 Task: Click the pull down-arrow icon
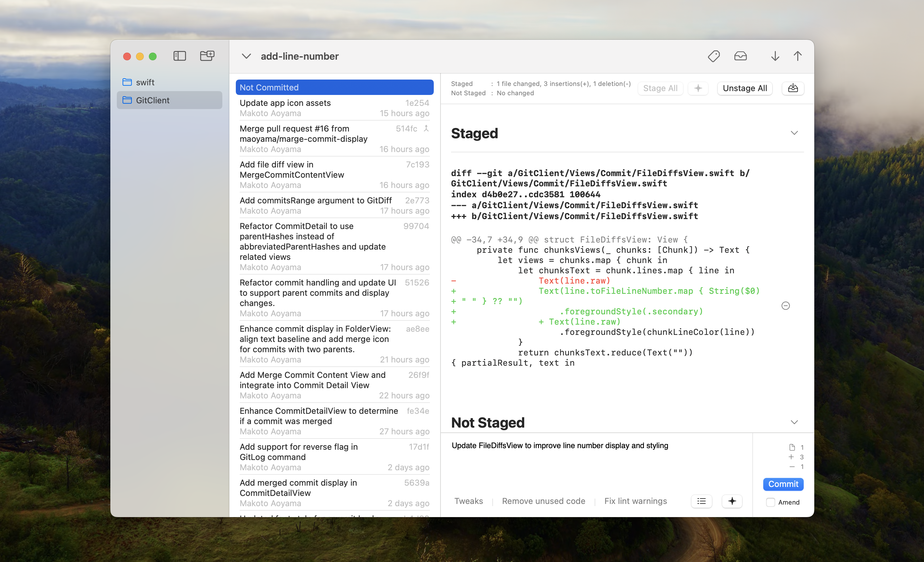775,56
